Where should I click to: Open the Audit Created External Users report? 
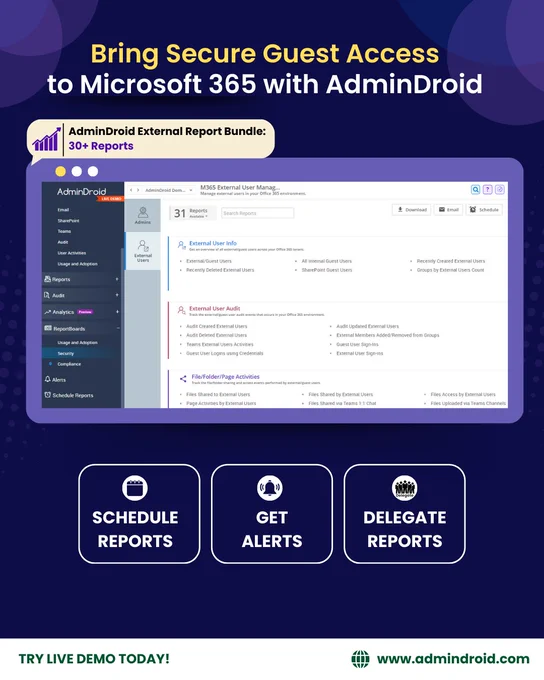(216, 326)
